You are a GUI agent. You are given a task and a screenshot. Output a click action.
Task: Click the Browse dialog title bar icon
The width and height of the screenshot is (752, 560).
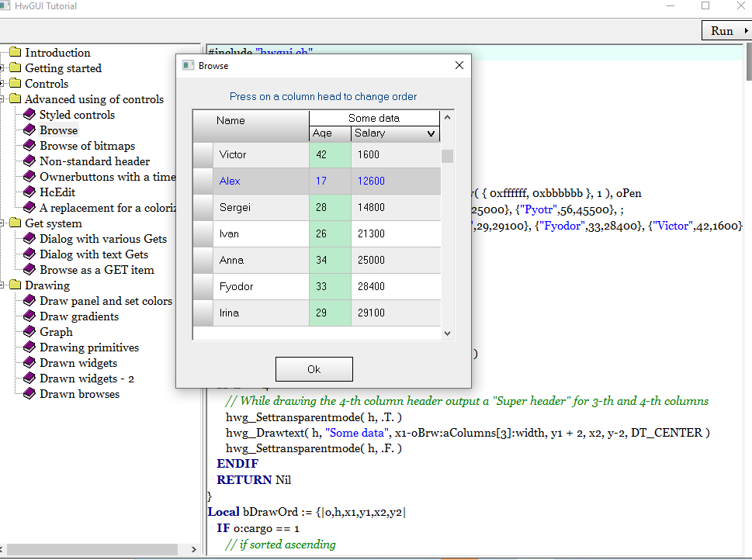[187, 66]
